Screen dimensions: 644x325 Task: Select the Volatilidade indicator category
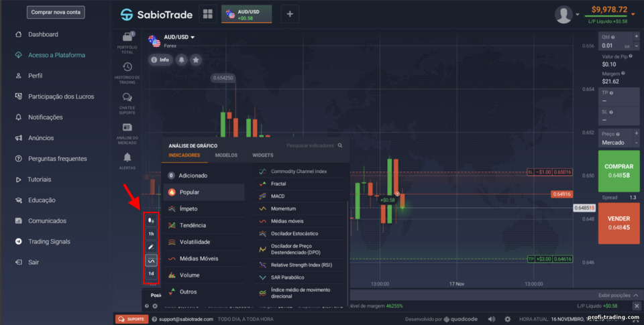point(204,242)
